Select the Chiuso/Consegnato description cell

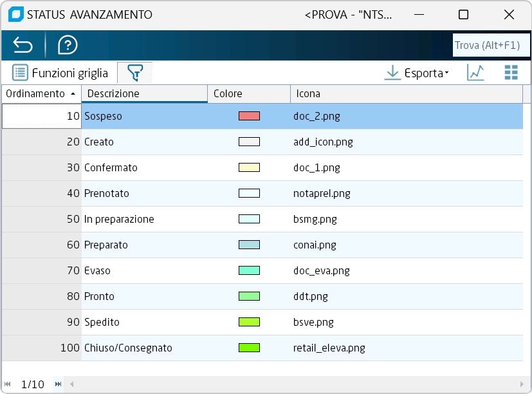(144, 348)
